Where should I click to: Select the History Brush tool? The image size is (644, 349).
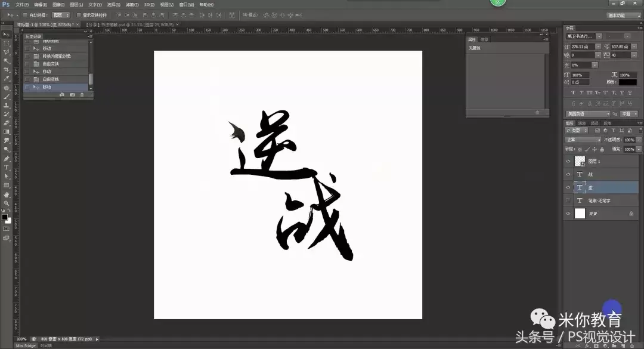click(x=6, y=114)
